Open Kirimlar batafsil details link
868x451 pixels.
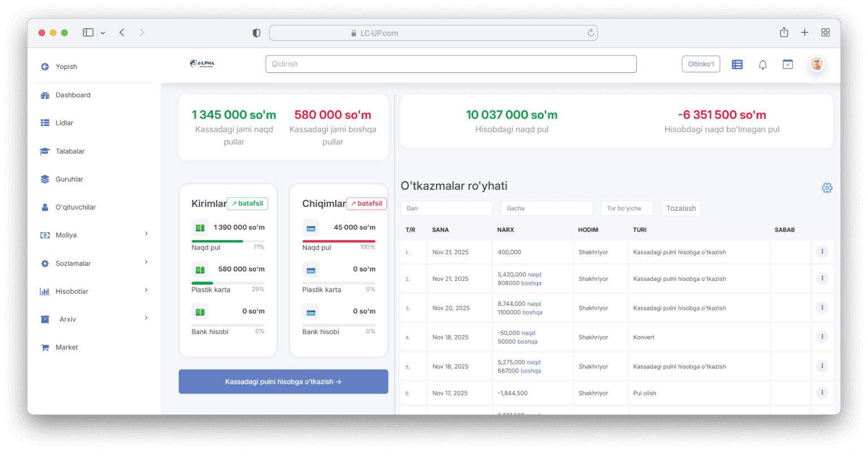coord(248,203)
